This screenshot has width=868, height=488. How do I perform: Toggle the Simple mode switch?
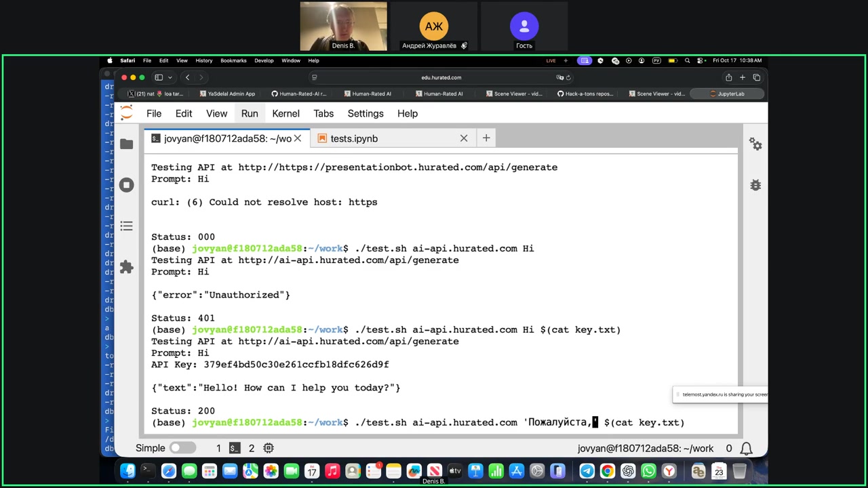(x=182, y=448)
